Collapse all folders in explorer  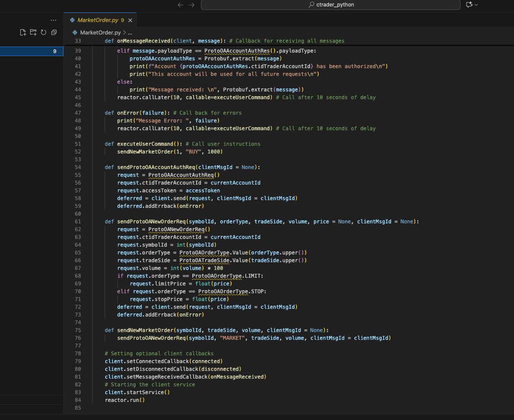(x=54, y=32)
